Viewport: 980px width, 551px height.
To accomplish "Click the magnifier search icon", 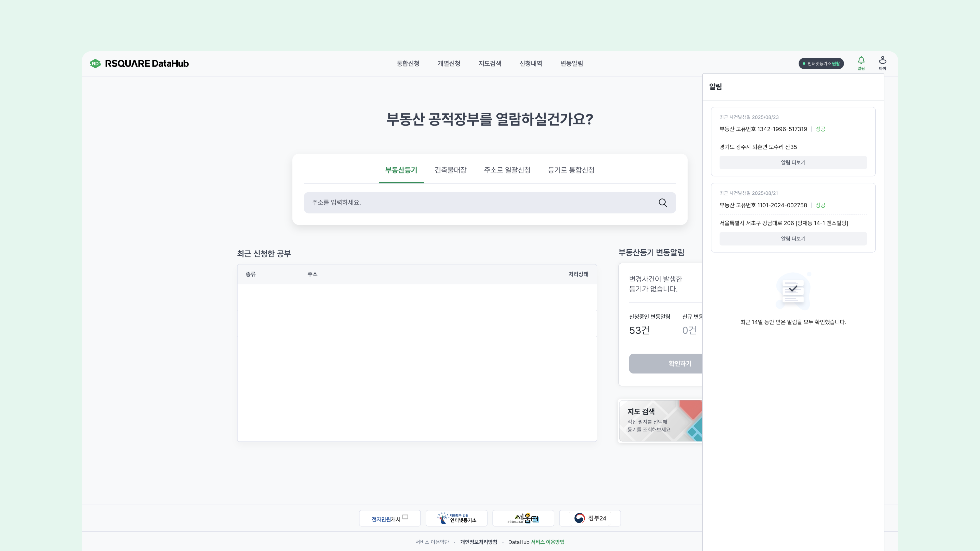I will click(x=663, y=203).
